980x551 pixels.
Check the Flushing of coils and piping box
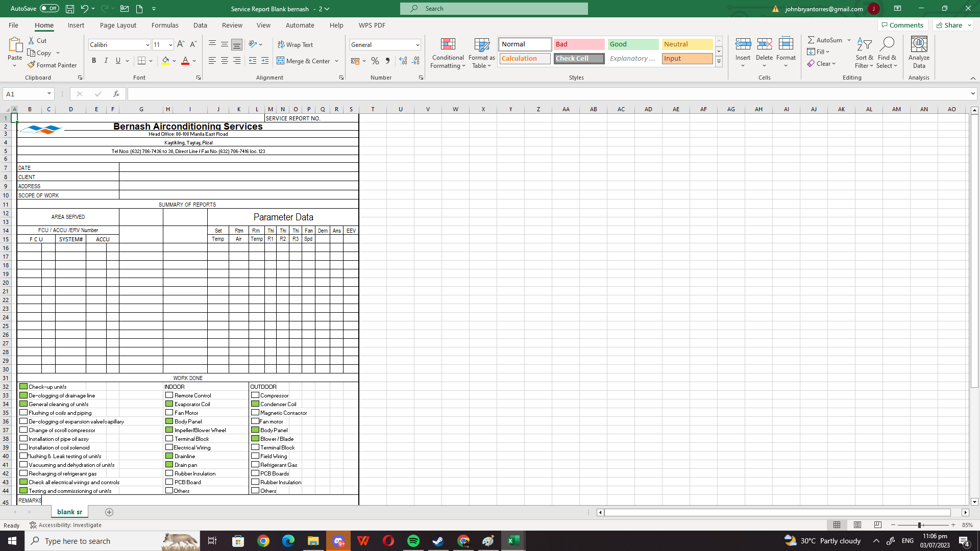click(x=23, y=413)
